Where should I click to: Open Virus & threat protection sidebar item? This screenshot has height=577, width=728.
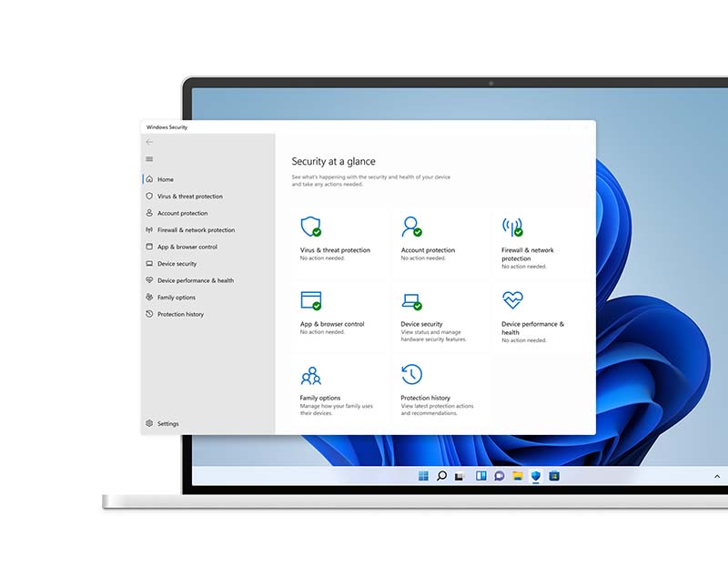coord(190,197)
